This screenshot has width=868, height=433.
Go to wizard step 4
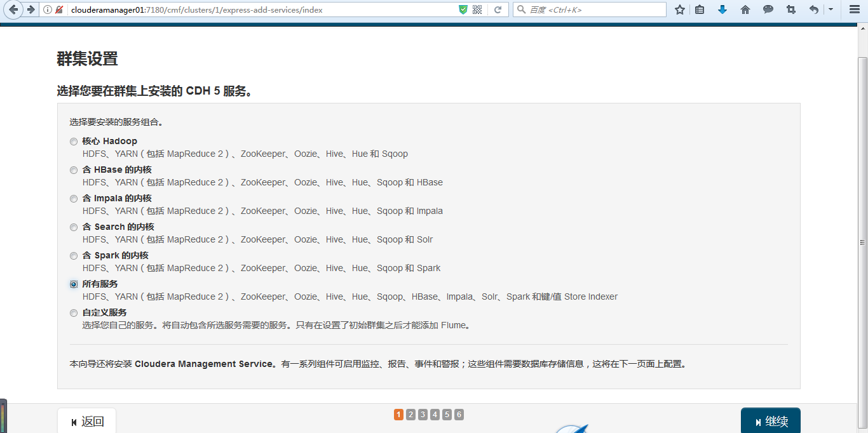pyautogui.click(x=435, y=415)
